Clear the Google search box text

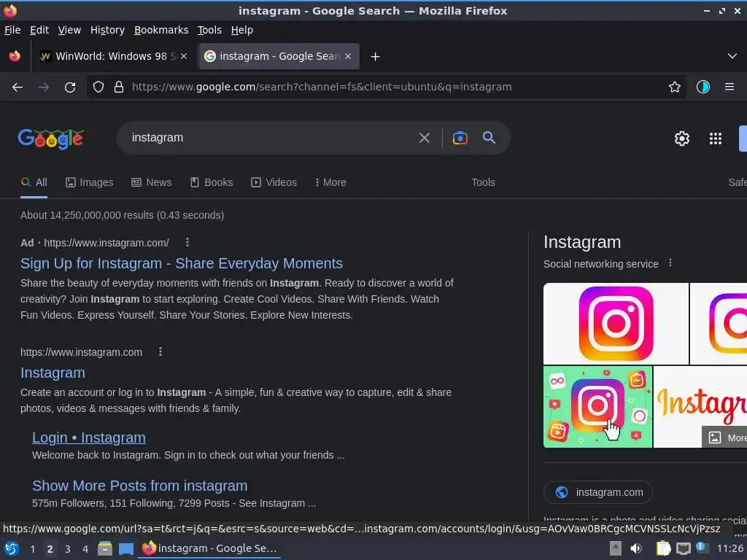pyautogui.click(x=424, y=138)
